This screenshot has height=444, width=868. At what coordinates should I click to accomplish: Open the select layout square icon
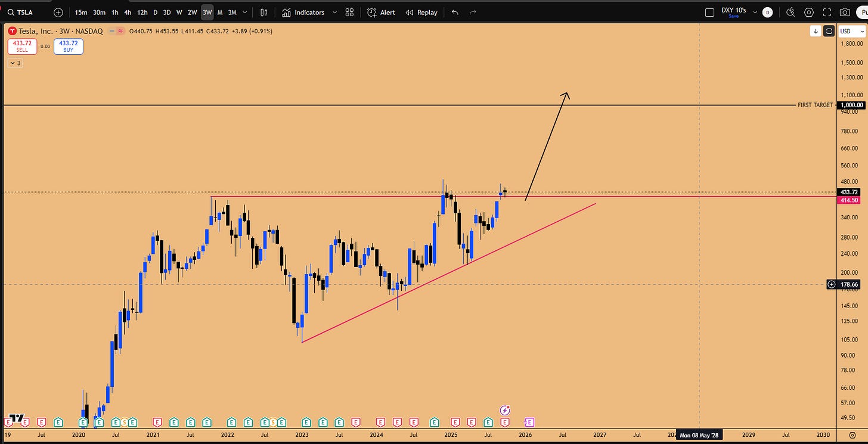[709, 12]
